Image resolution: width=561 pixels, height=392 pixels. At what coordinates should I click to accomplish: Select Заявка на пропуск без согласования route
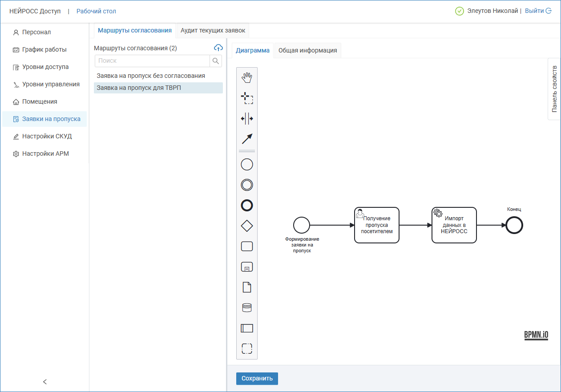(151, 76)
